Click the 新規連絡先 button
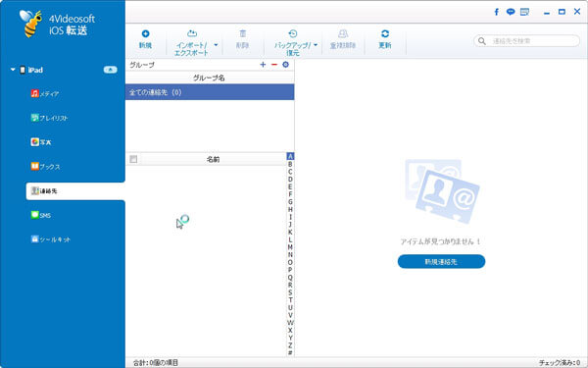 tap(441, 261)
